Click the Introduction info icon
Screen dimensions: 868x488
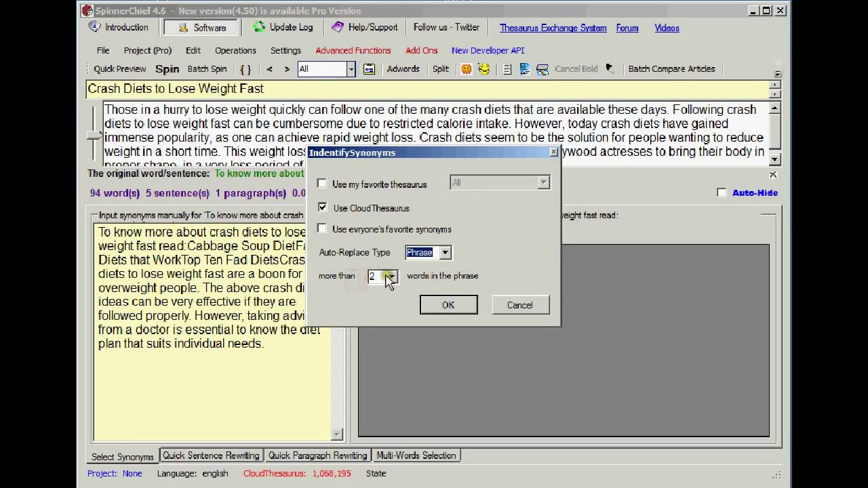tap(95, 27)
